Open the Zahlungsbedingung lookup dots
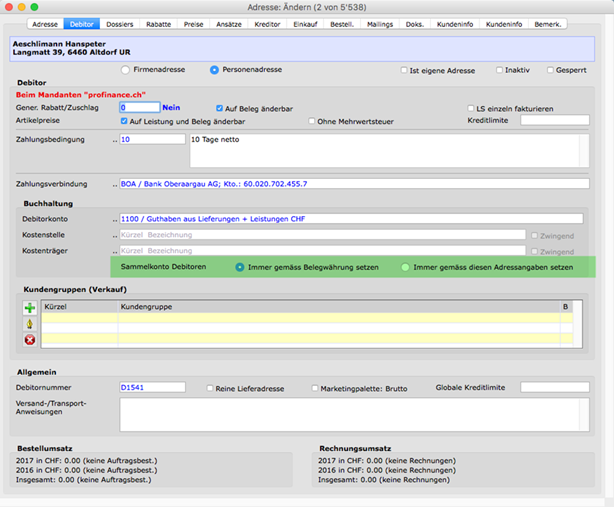Image resolution: width=614 pixels, height=507 pixels. [114, 140]
